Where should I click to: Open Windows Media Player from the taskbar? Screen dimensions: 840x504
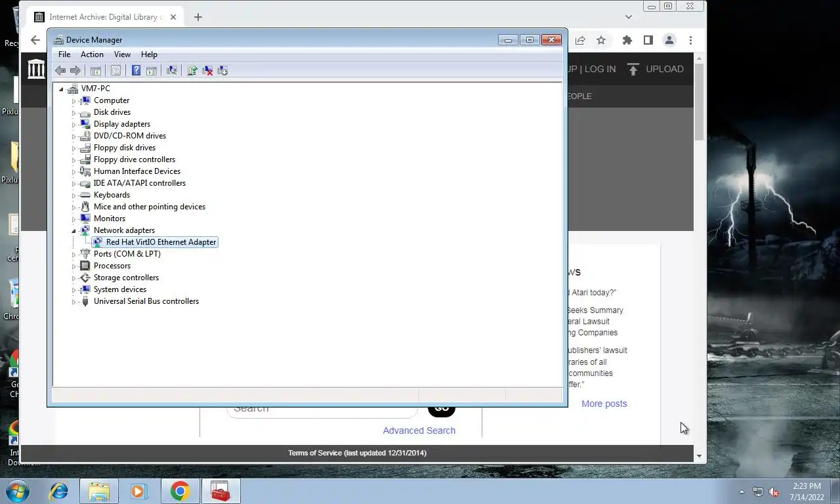point(139,491)
